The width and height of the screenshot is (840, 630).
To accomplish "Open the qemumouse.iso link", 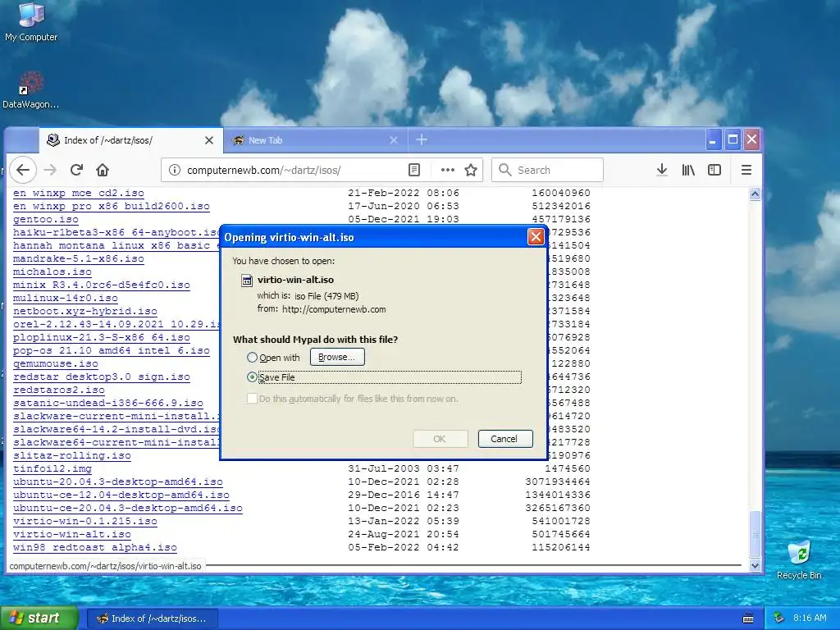I will click(x=56, y=363).
